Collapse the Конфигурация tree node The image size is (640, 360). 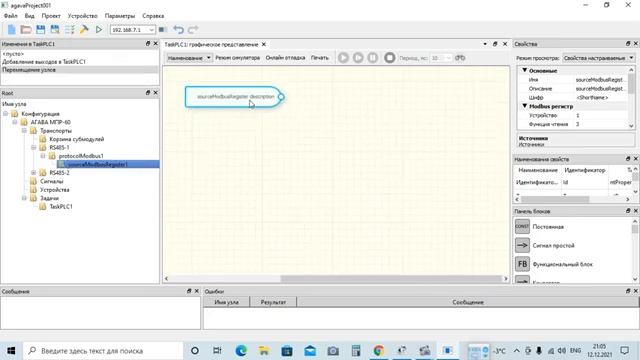click(5, 113)
